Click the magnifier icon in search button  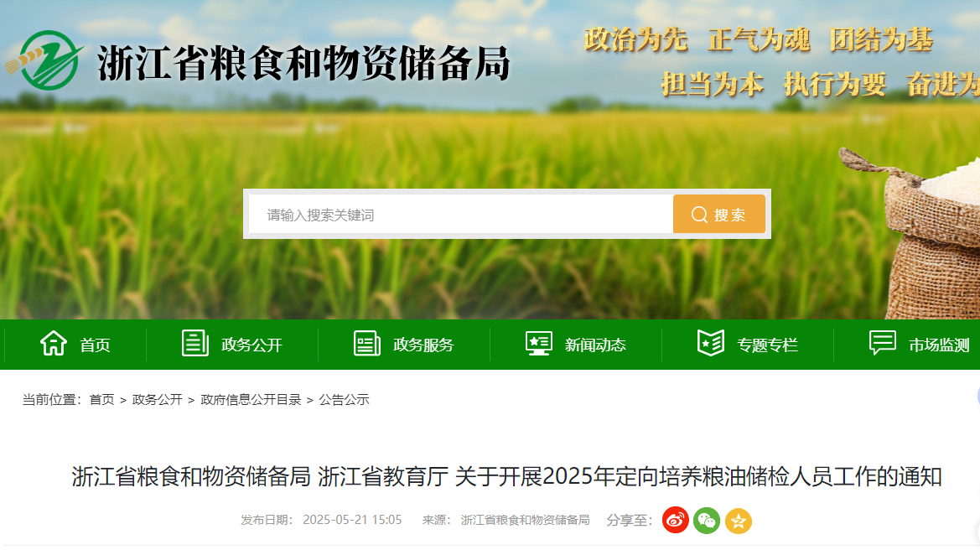point(699,215)
